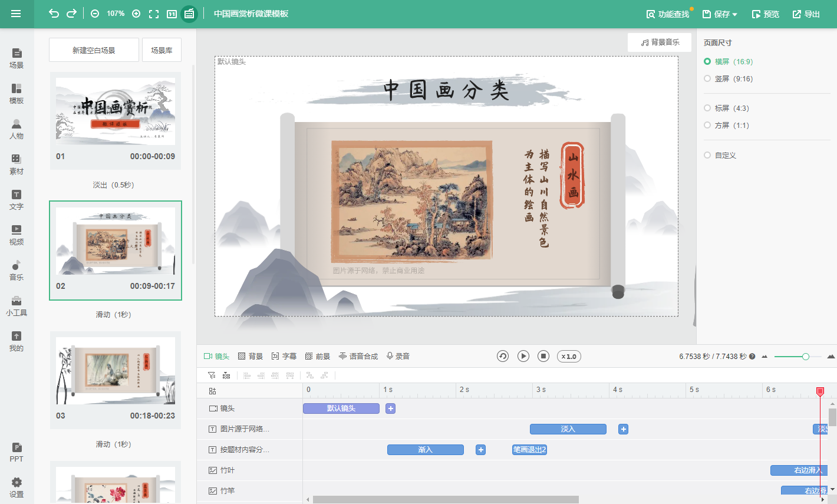
Task: Open the 场景 sidebar panel
Action: tap(17, 58)
